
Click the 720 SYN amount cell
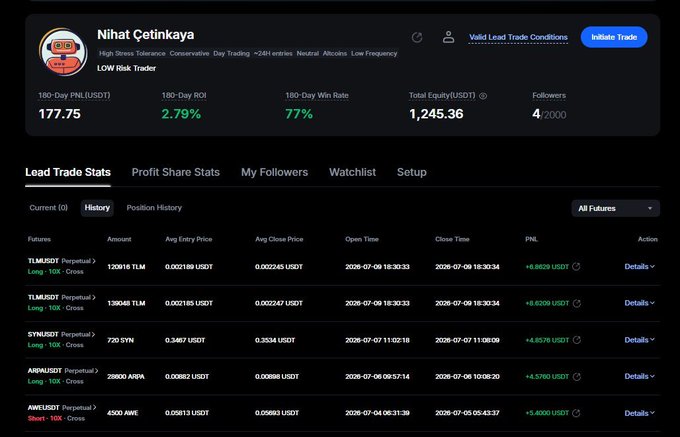point(121,340)
